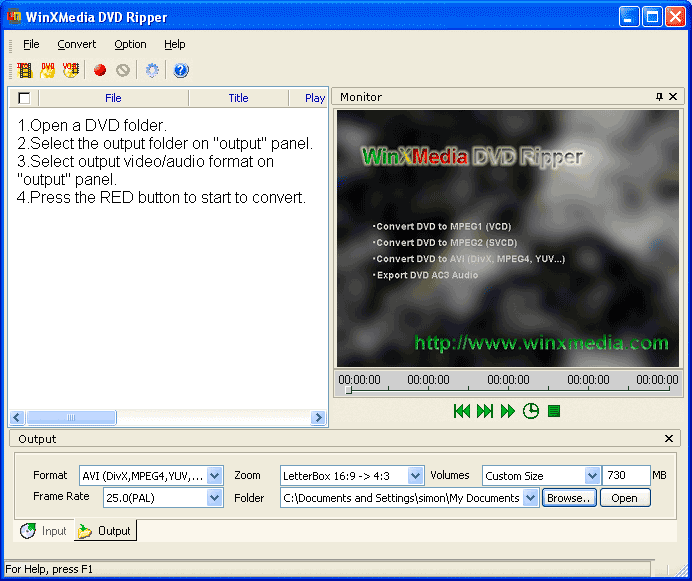Expand the Frame Rate dropdown
Image resolution: width=692 pixels, height=581 pixels.
214,498
